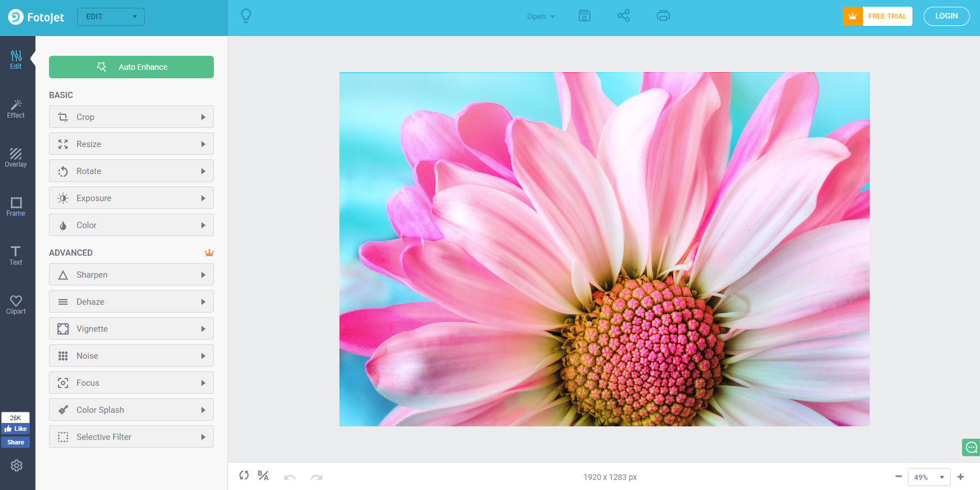Open the 49% zoom level dropdown
Viewport: 980px width, 490px height.
[x=929, y=477]
